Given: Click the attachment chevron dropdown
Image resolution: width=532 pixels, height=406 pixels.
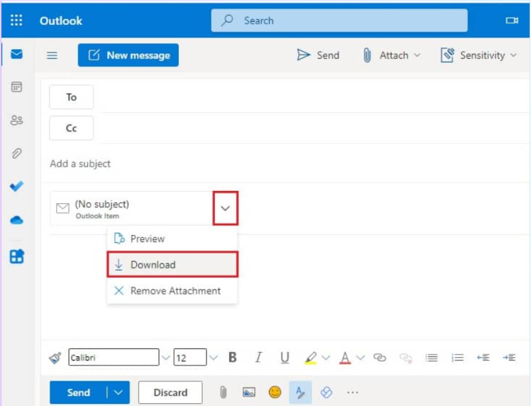Looking at the screenshot, I should 226,208.
